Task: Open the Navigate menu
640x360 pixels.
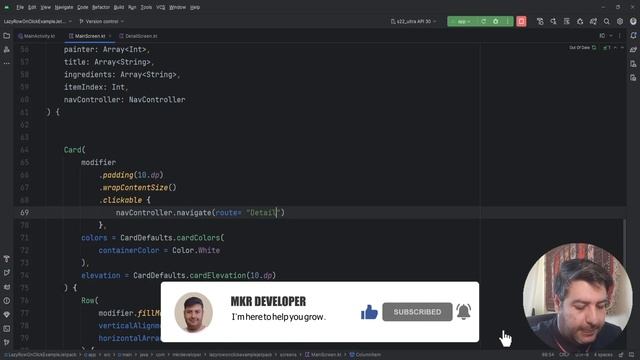Action: click(64, 7)
